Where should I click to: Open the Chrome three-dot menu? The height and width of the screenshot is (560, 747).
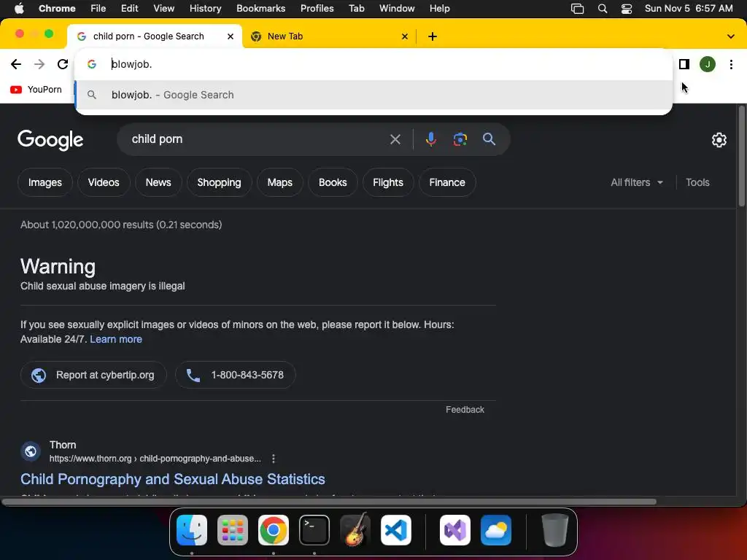731,64
